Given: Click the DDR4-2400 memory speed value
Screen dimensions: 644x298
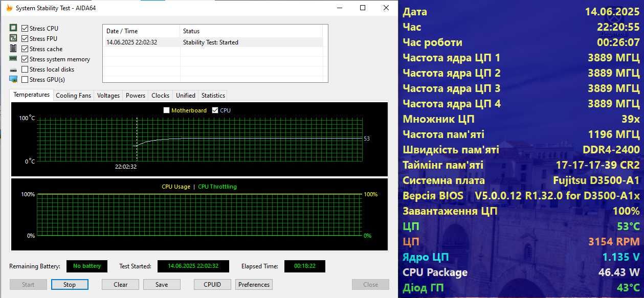Looking at the screenshot, I should pos(611,150).
